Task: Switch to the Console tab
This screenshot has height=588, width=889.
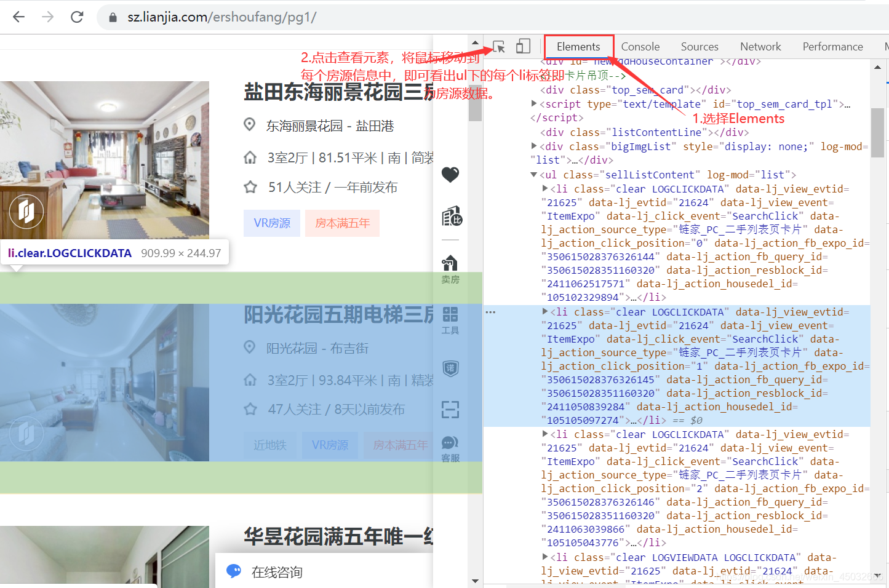Action: coord(640,47)
